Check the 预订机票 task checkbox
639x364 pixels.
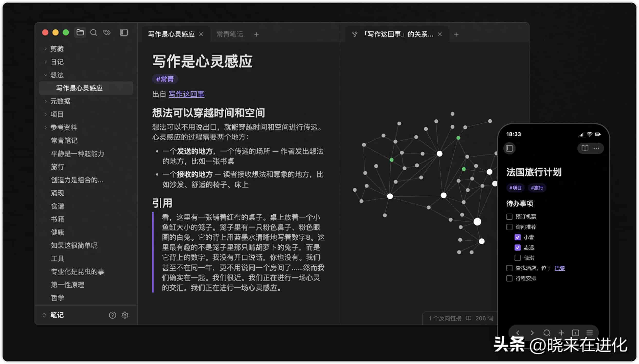(x=509, y=217)
